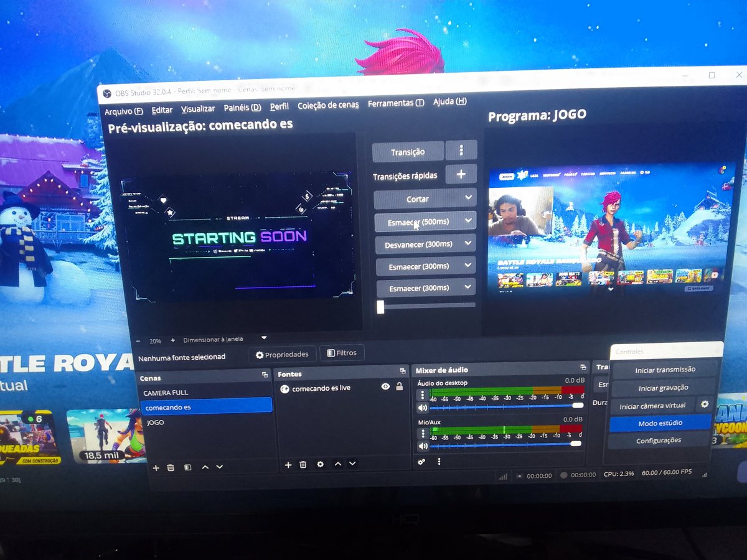The height and width of the screenshot is (560, 747).
Task: Select the CAMERA FULL scene
Action: coord(205,393)
